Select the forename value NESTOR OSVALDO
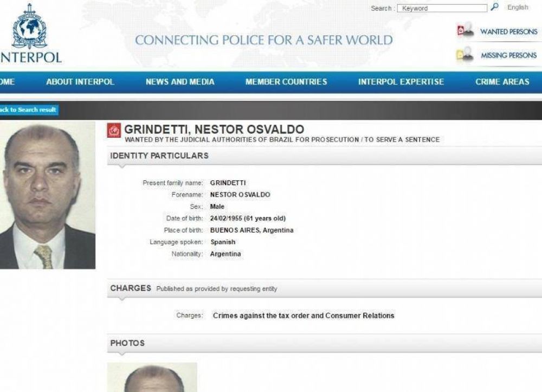The width and height of the screenshot is (542, 392). (240, 195)
